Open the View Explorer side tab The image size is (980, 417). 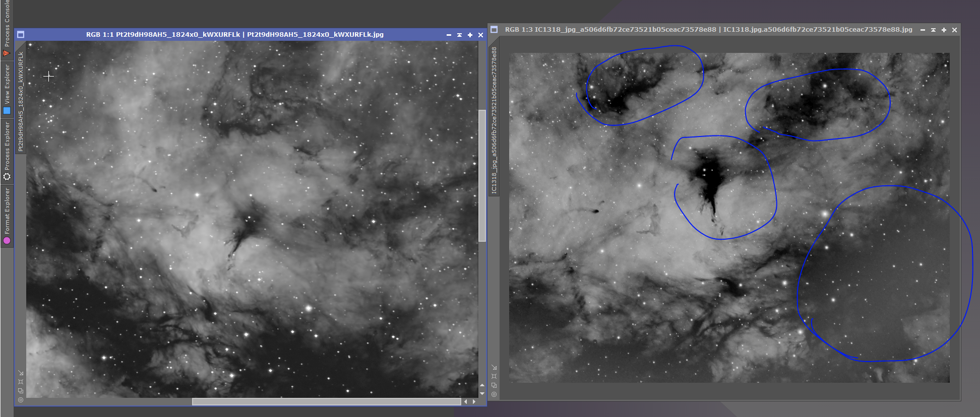(7, 89)
